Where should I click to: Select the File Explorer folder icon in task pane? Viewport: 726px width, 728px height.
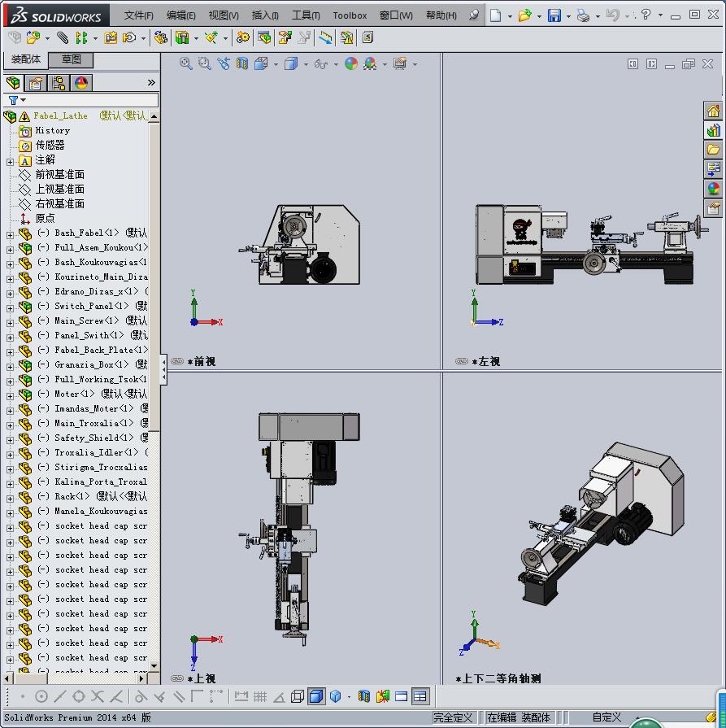[x=713, y=150]
